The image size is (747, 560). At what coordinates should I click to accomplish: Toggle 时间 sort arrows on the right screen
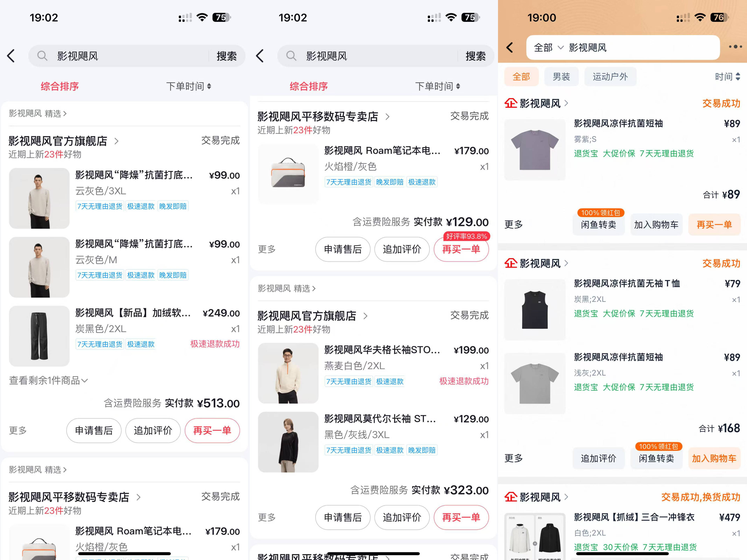click(737, 77)
